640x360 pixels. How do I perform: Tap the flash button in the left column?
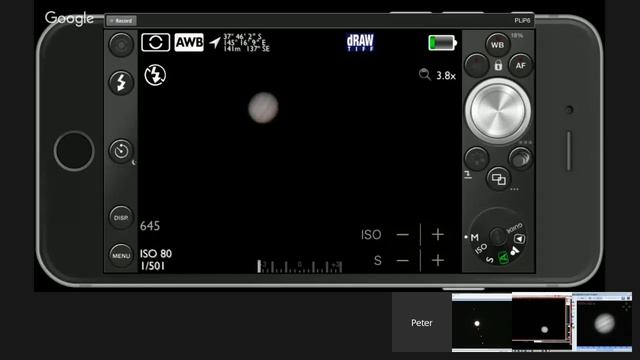121,82
